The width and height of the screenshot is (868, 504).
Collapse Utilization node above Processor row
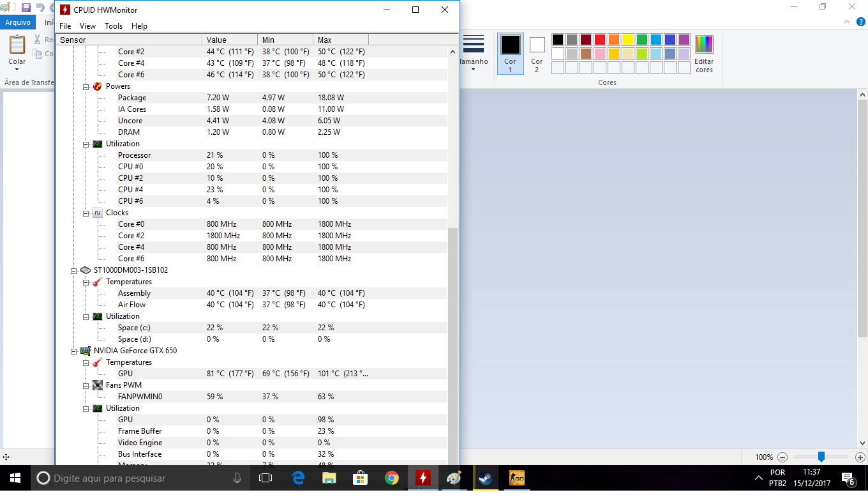pyautogui.click(x=86, y=144)
